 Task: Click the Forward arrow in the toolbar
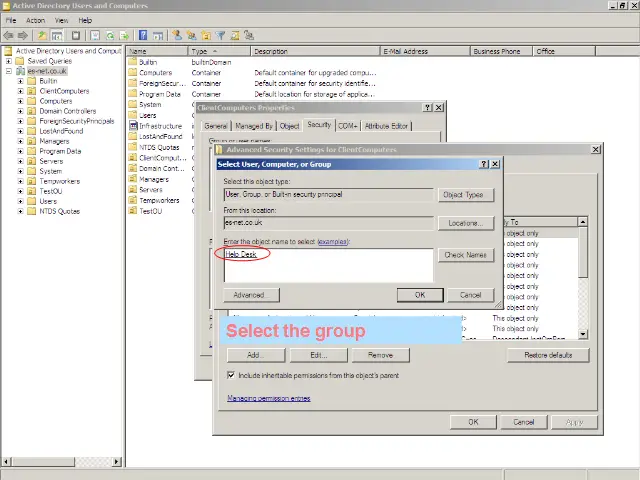coord(23,36)
